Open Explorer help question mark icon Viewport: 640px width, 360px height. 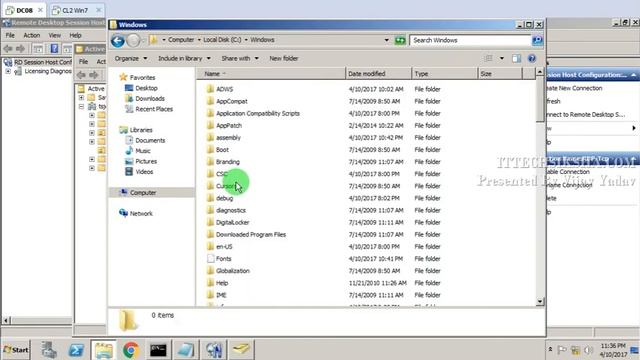pos(531,58)
